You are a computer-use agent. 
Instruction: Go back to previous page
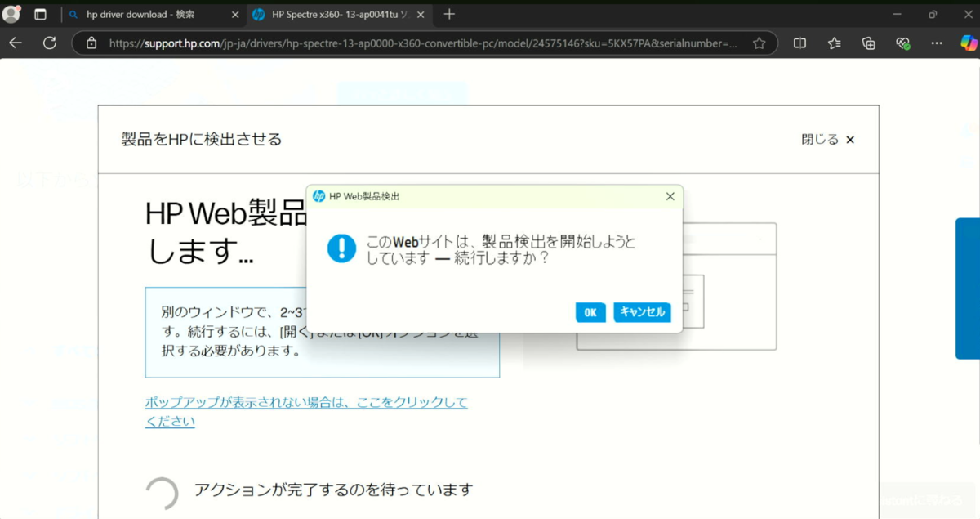16,43
